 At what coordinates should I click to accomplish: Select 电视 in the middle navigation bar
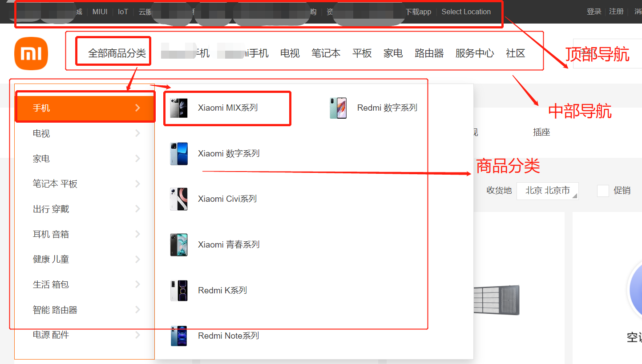(x=290, y=53)
